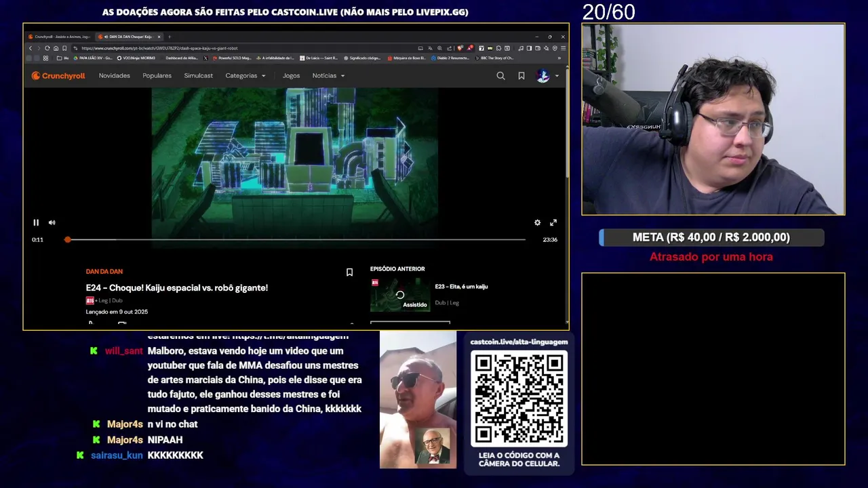The height and width of the screenshot is (488, 868).
Task: Click the castcoin QR code
Action: click(519, 399)
